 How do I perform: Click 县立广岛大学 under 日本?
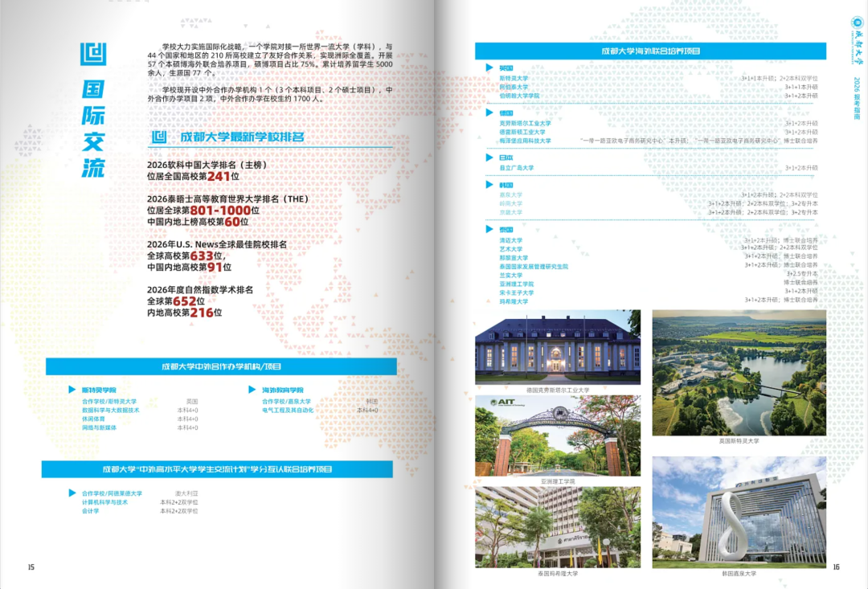point(517,168)
